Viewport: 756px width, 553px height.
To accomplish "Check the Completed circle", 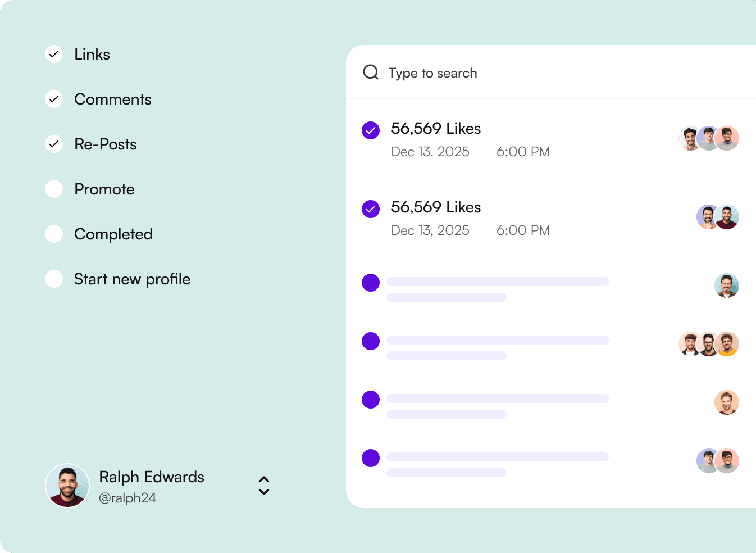I will (54, 234).
